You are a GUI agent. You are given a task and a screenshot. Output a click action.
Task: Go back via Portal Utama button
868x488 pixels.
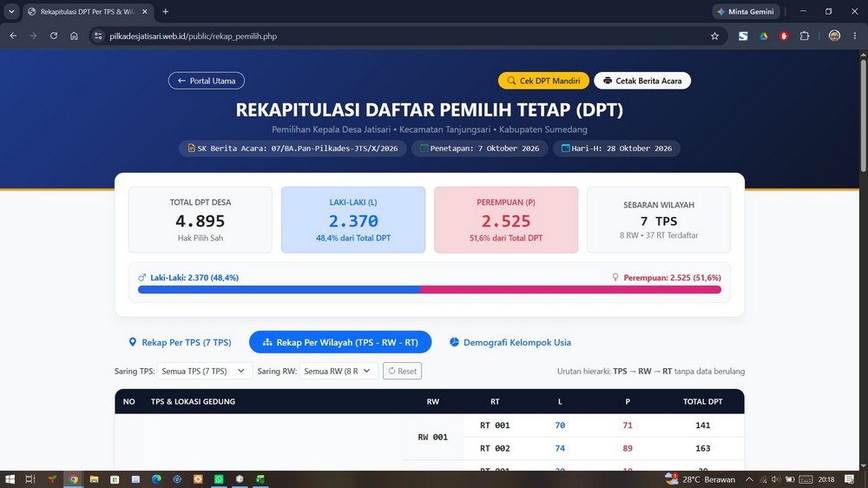point(207,81)
